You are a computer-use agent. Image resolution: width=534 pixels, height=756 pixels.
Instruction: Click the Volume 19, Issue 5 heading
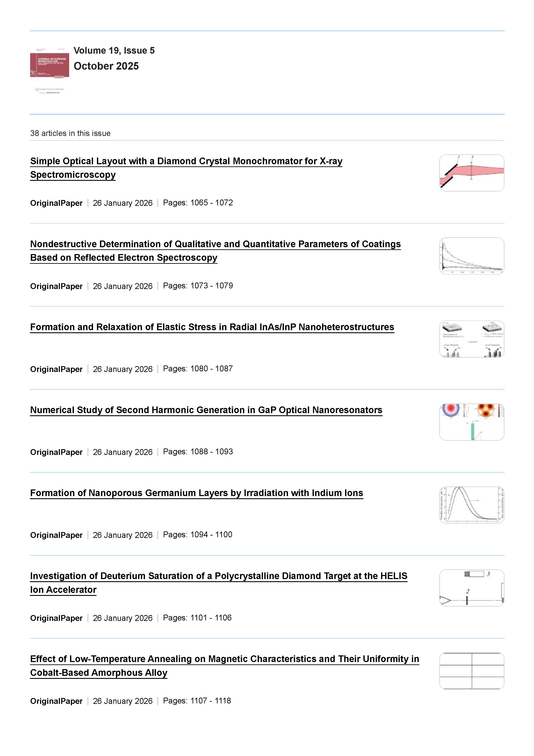[114, 50]
